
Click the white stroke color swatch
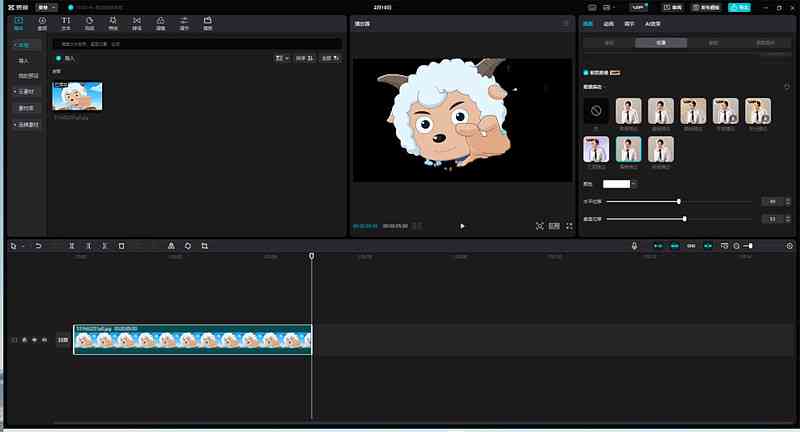point(616,184)
